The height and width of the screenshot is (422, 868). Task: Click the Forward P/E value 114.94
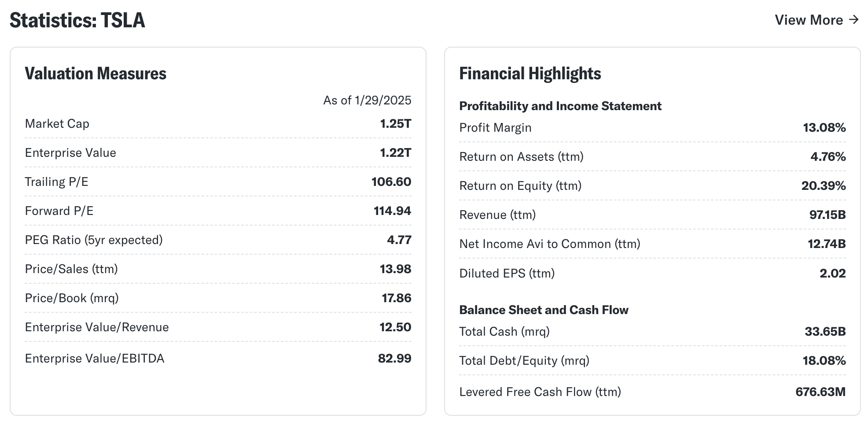pos(392,211)
